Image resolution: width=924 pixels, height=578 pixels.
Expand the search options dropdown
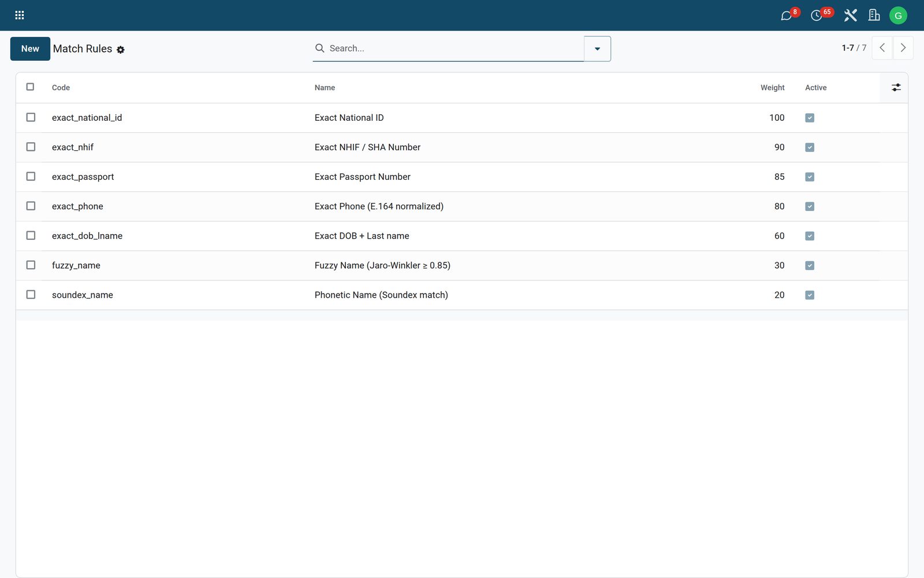[597, 49]
